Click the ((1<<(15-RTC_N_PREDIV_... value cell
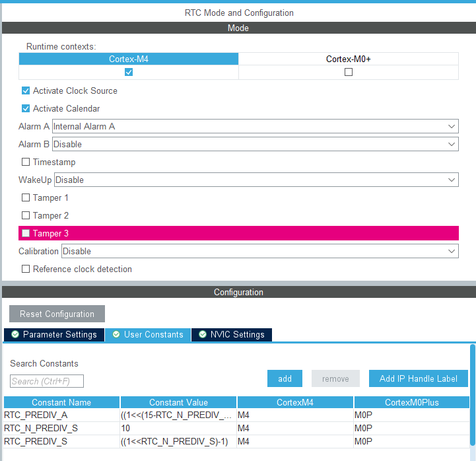Screen dimensions: 476x461 (178, 415)
